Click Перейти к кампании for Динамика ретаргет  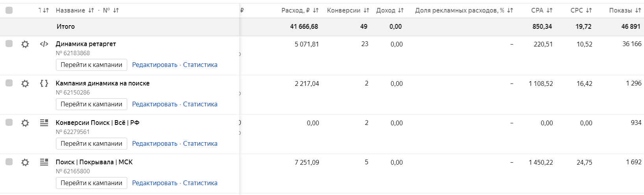click(91, 65)
